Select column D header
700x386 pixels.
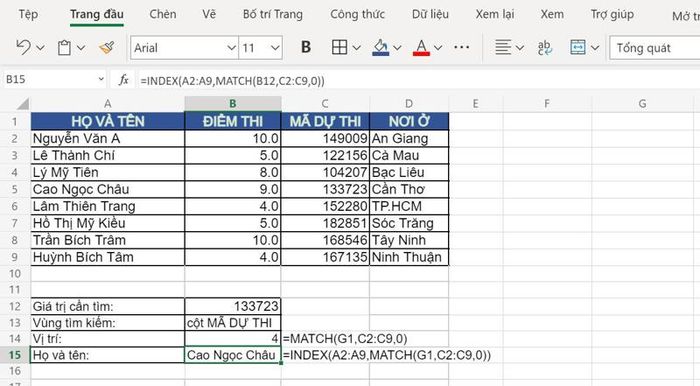click(409, 104)
